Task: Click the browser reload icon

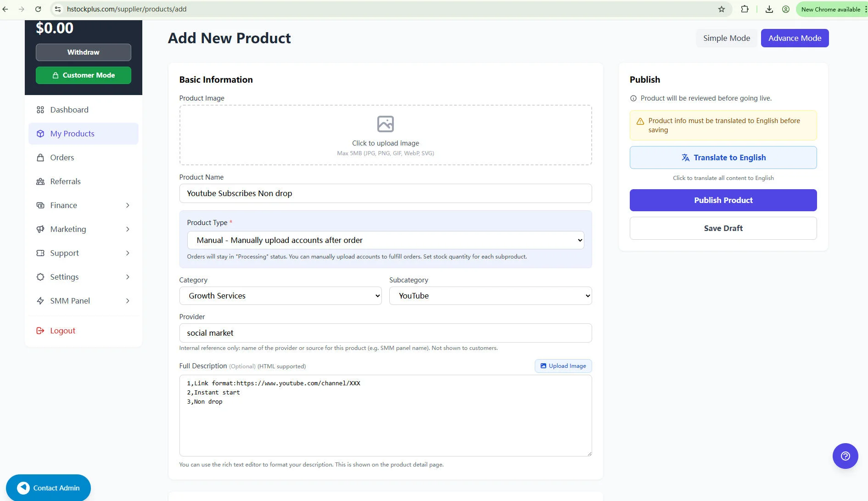Action: tap(38, 9)
